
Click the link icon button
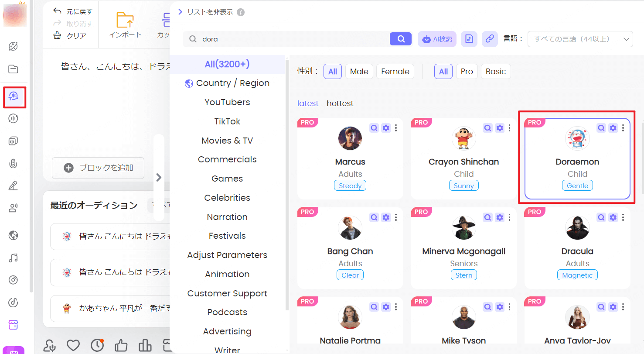point(490,39)
